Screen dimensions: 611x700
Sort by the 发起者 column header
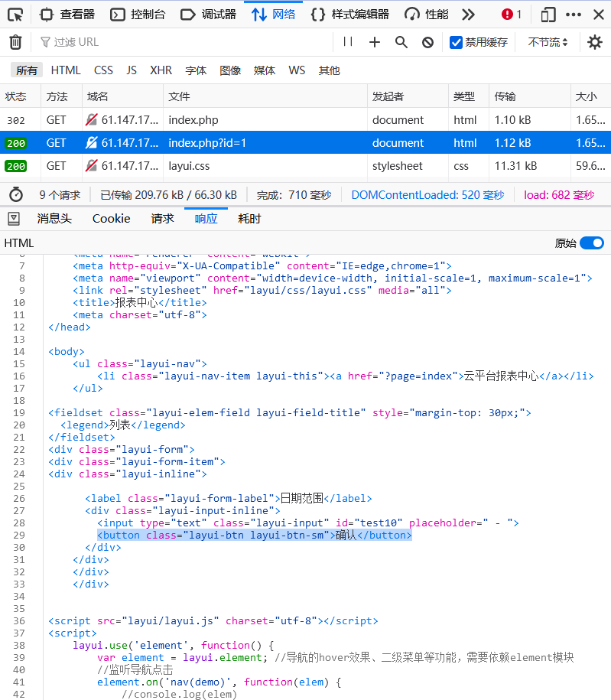click(408, 96)
